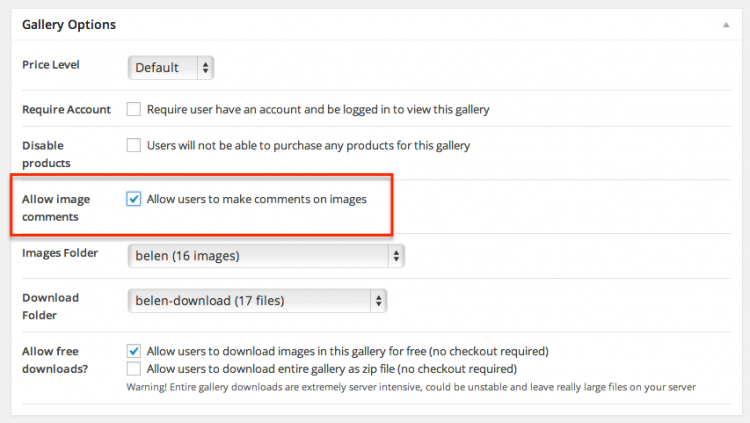This screenshot has height=423, width=750.
Task: Uncheck Allow users to make comments checkbox
Action: (133, 199)
